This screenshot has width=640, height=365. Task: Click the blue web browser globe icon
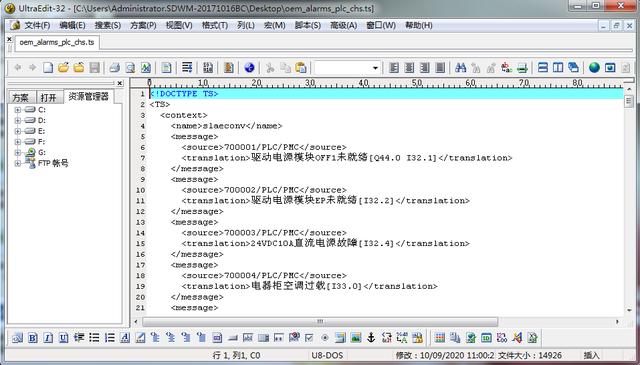(249, 67)
